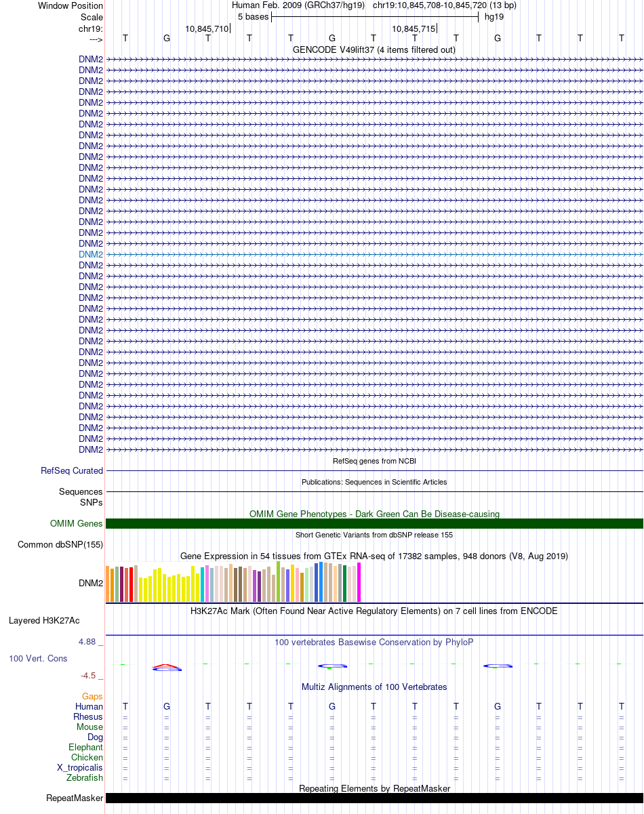Click the Human Feb. 2009 (GRCh37/hg19) title
644x814 pixels.
point(298,5)
